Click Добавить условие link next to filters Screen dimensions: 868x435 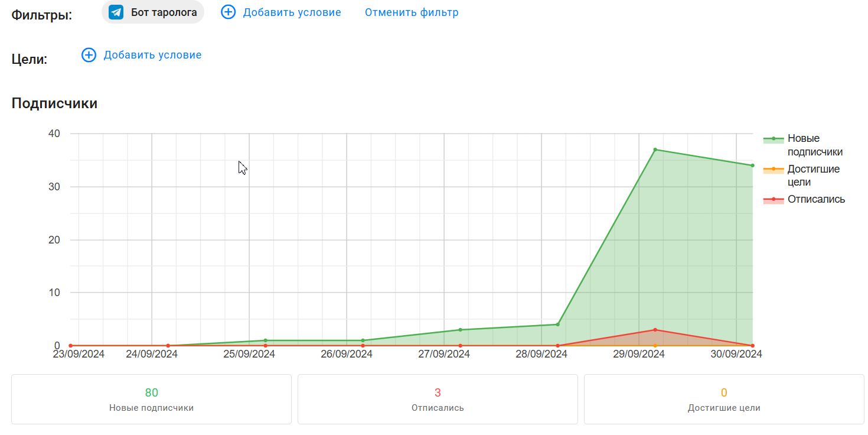point(292,12)
